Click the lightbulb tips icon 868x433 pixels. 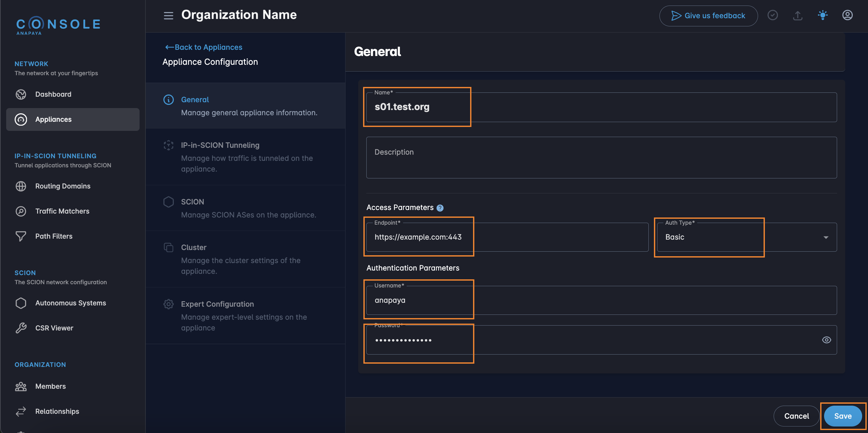pyautogui.click(x=822, y=15)
